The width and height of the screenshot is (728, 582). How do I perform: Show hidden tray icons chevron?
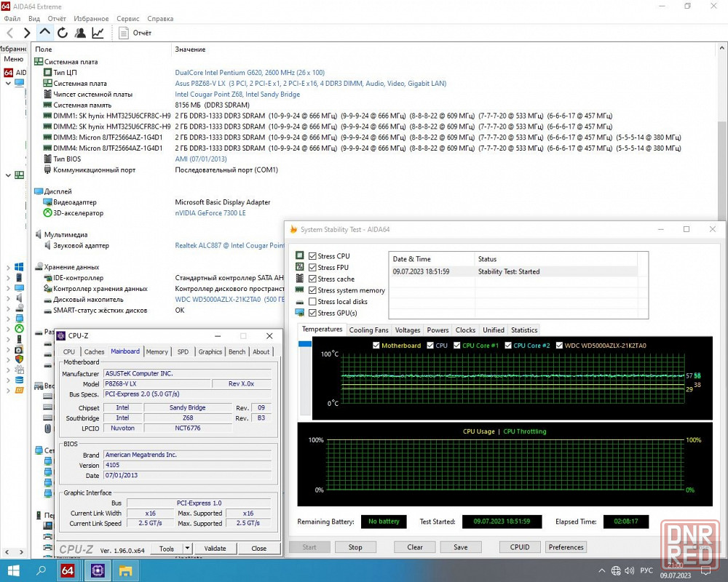(x=602, y=571)
